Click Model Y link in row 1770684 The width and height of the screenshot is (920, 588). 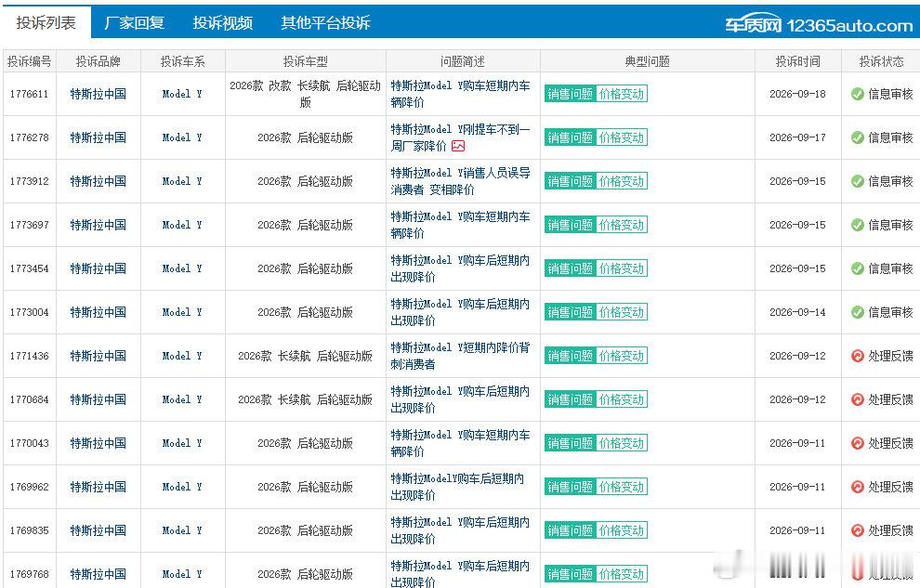pyautogui.click(x=182, y=399)
